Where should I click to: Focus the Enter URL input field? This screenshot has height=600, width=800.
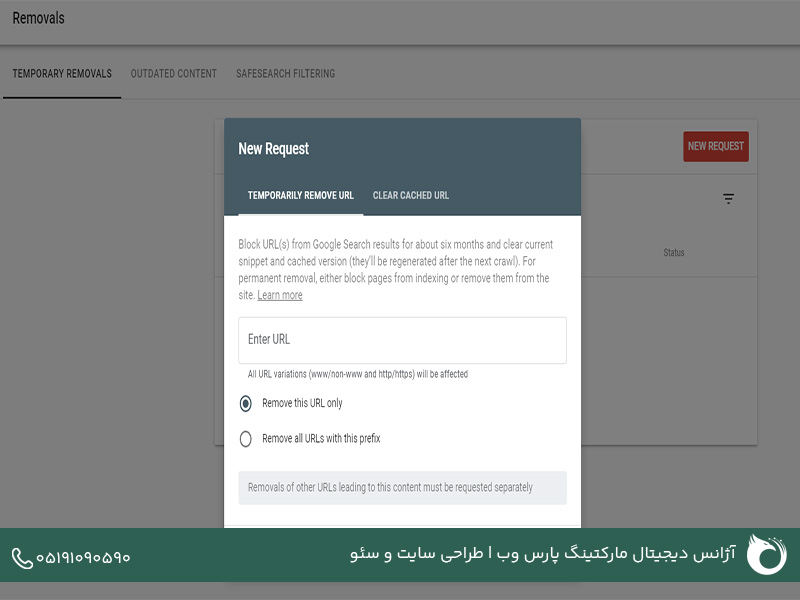tap(402, 340)
